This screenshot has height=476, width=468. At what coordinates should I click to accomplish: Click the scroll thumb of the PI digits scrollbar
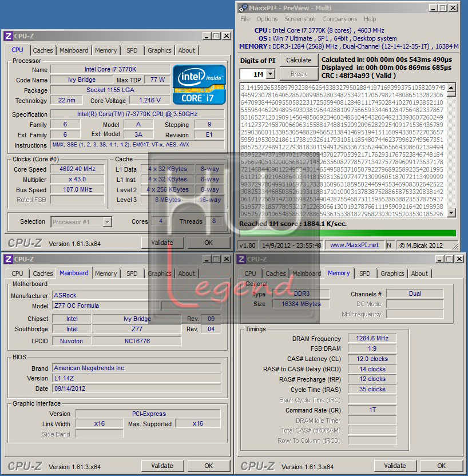tap(451, 94)
